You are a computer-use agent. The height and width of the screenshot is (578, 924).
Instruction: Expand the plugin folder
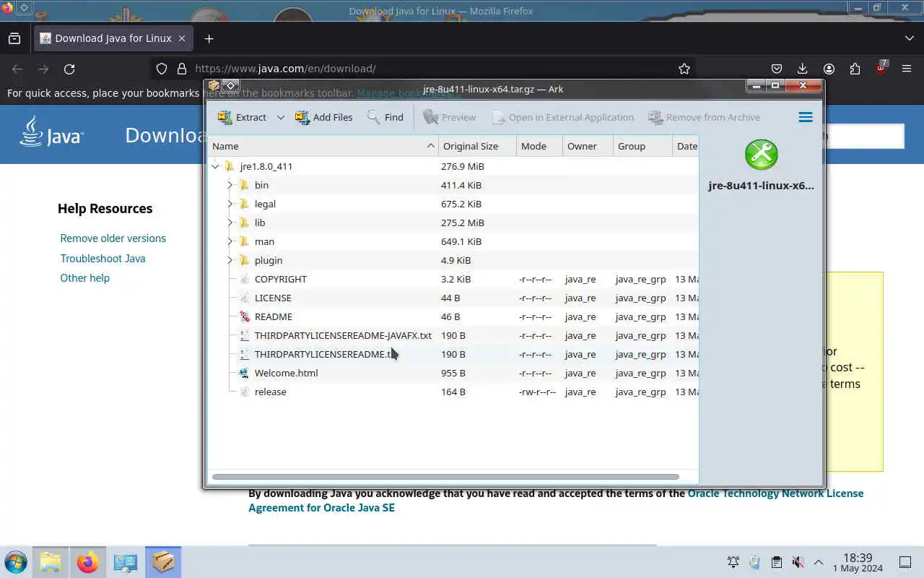(230, 260)
